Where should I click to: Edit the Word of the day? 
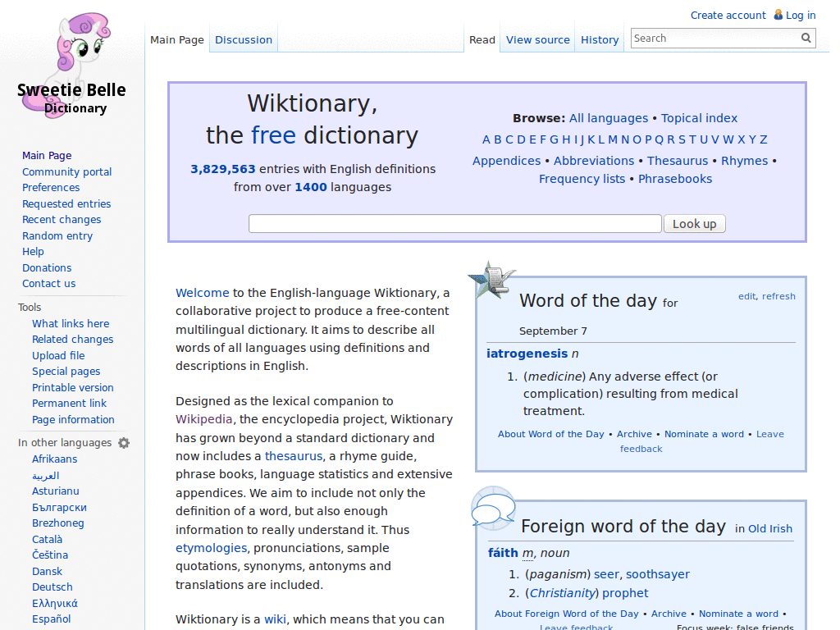tap(746, 296)
